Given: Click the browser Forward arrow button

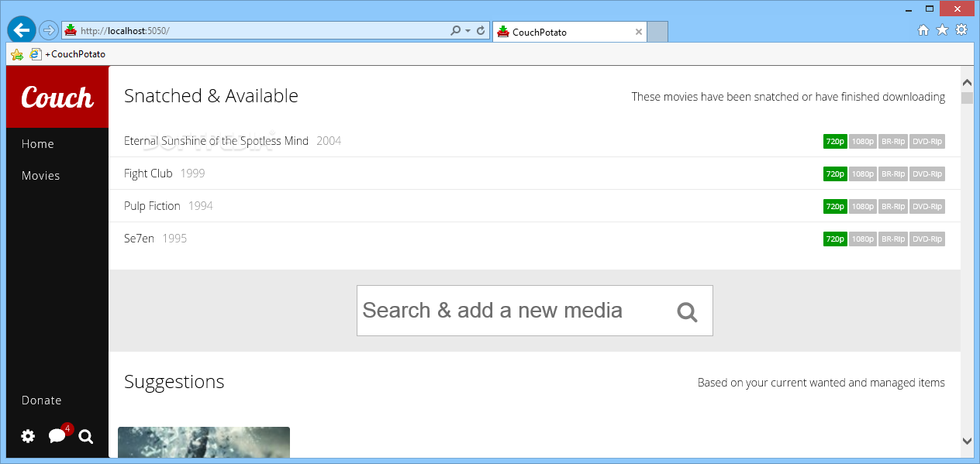Looking at the screenshot, I should click(x=49, y=31).
